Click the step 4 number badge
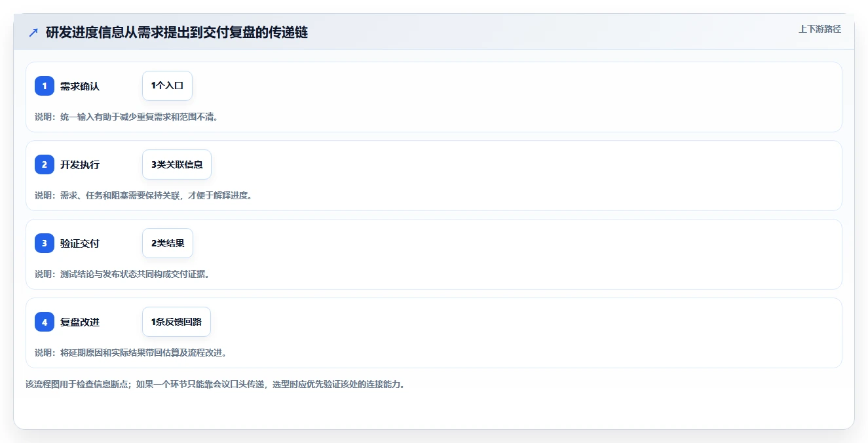The width and height of the screenshot is (868, 443). [45, 322]
